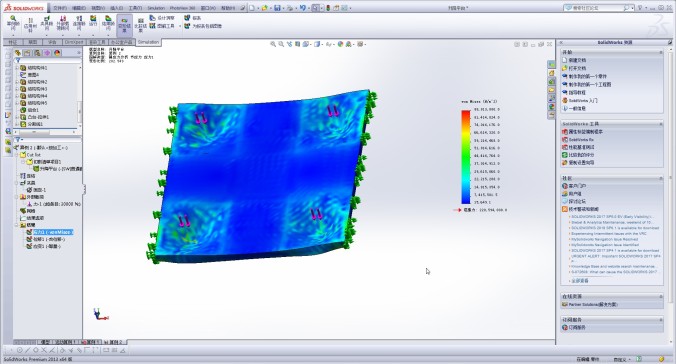Click Zoom to Area magnifier icon
The height and width of the screenshot is (364, 676).
pos(281,44)
